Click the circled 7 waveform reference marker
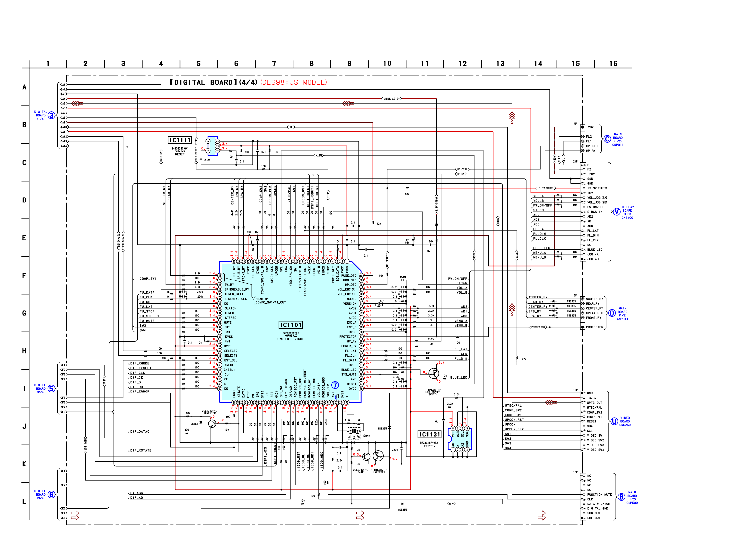This screenshot has height=560, width=745. coord(335,385)
